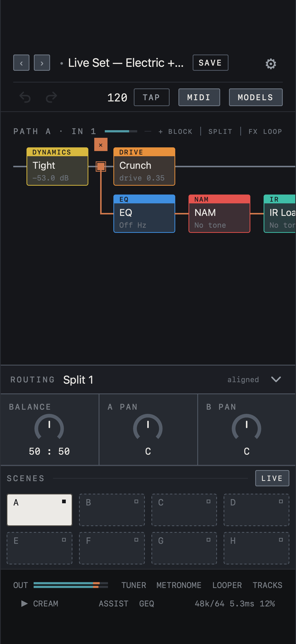Select the Dynamics Tight block
Screen dimensions: 296x644
pos(57,167)
